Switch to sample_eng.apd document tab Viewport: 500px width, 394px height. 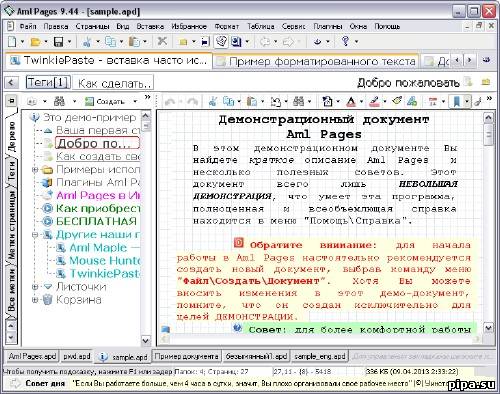[x=320, y=356]
